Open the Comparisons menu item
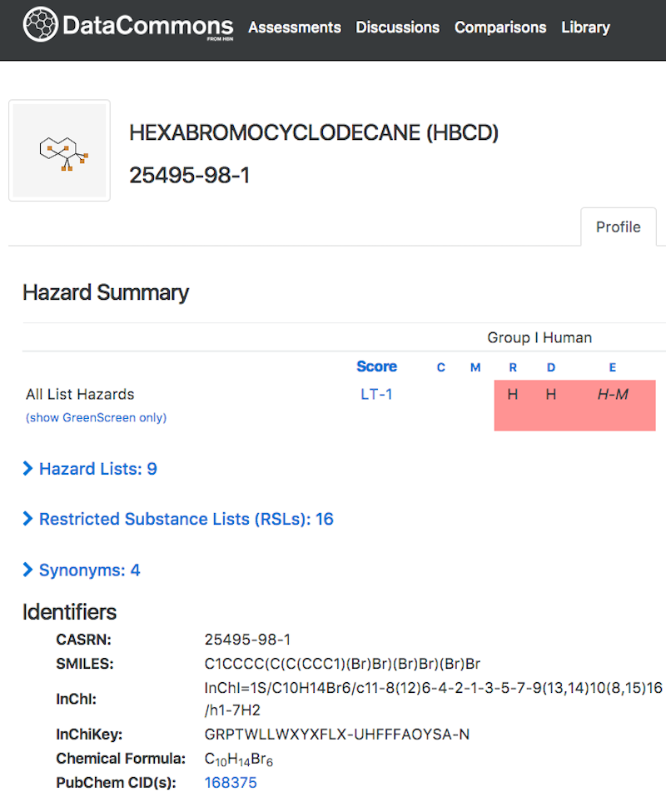The width and height of the screenshot is (666, 812). tap(500, 27)
